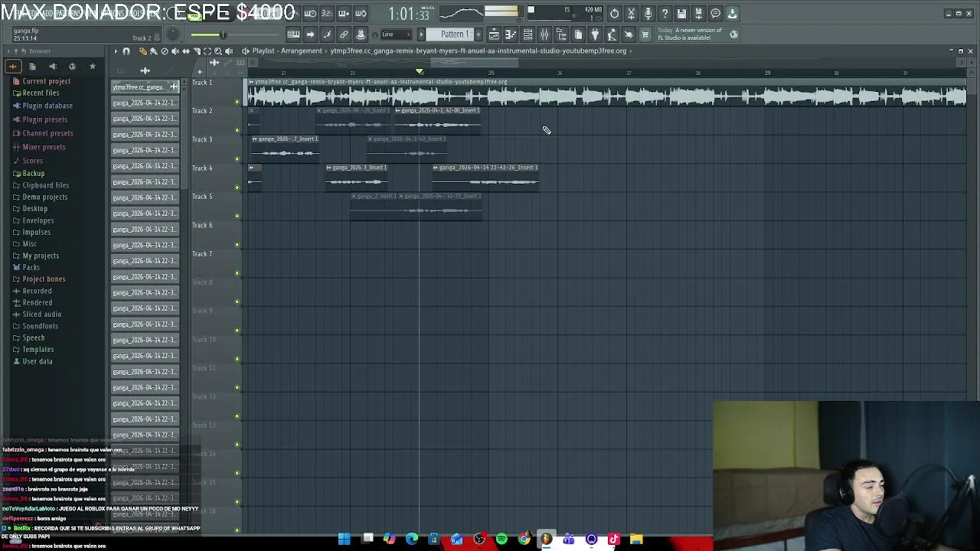The image size is (980, 551).
Task: Toggle the typing keyboard to piano icon
Action: click(293, 34)
